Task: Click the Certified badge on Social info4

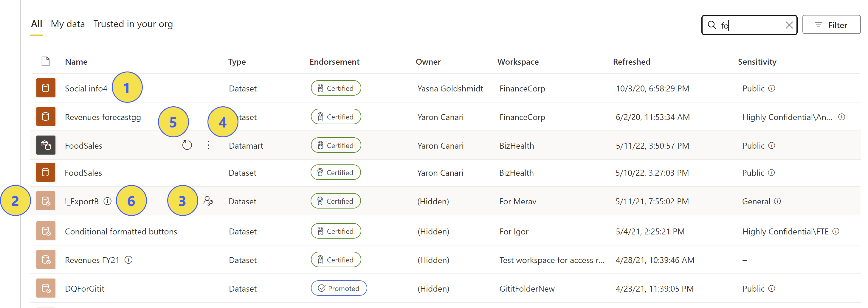Action: click(336, 88)
